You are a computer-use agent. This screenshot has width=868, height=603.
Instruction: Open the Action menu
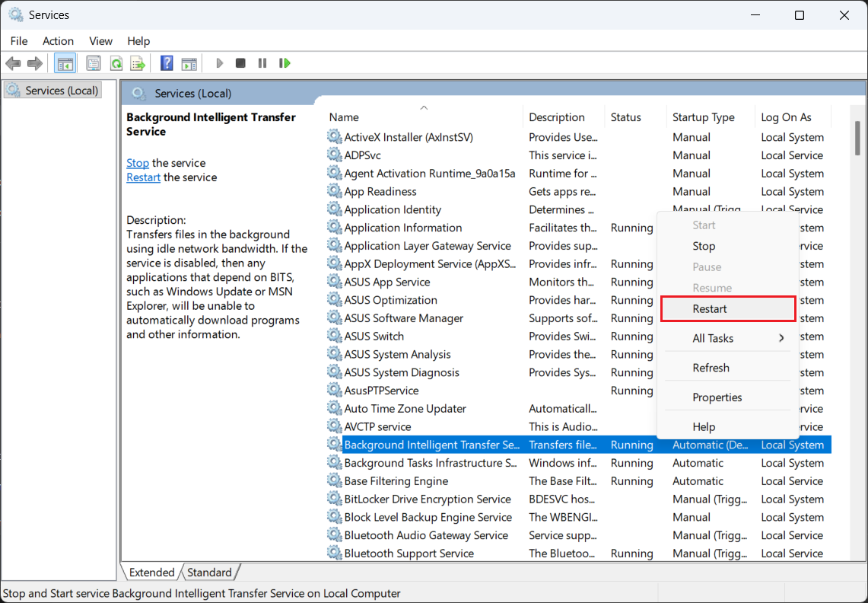58,41
